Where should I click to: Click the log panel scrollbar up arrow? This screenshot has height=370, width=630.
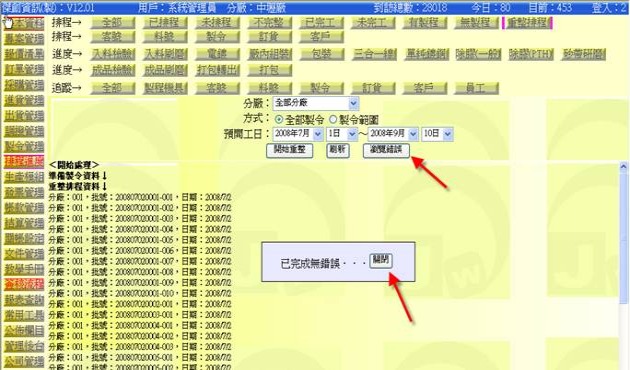pyautogui.click(x=623, y=166)
